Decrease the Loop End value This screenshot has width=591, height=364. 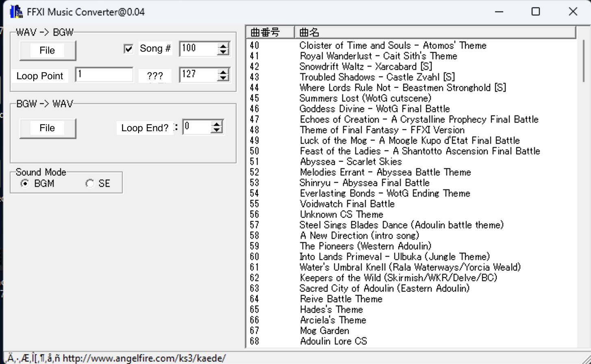pos(217,130)
